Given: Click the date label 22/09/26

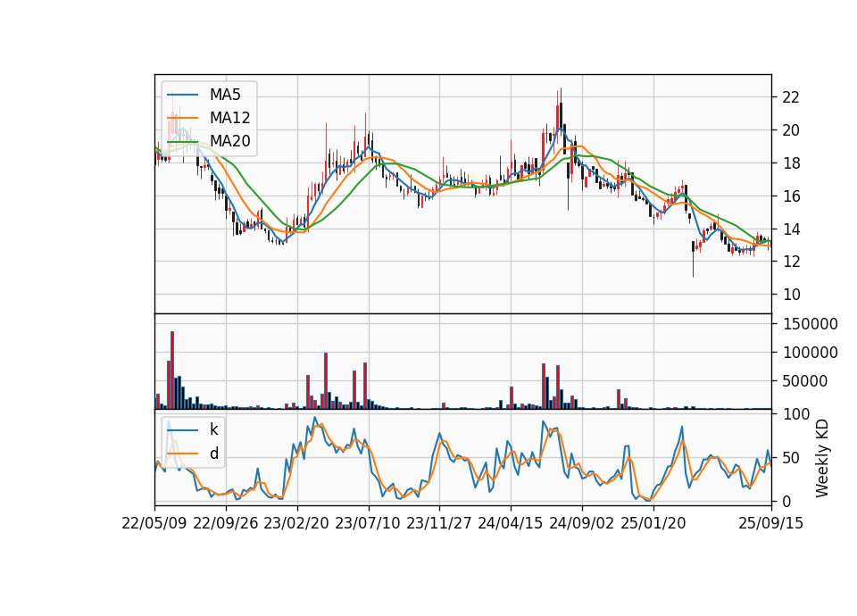Looking at the screenshot, I should (226, 523).
